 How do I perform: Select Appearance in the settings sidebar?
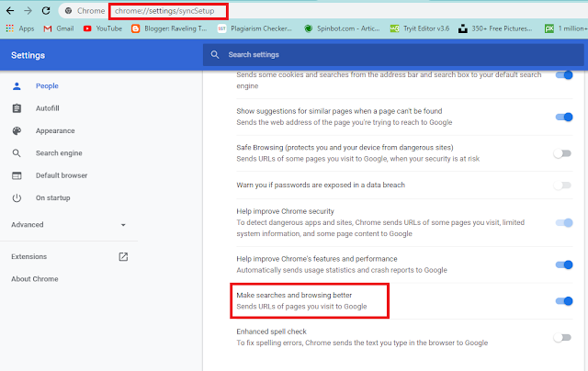(55, 130)
